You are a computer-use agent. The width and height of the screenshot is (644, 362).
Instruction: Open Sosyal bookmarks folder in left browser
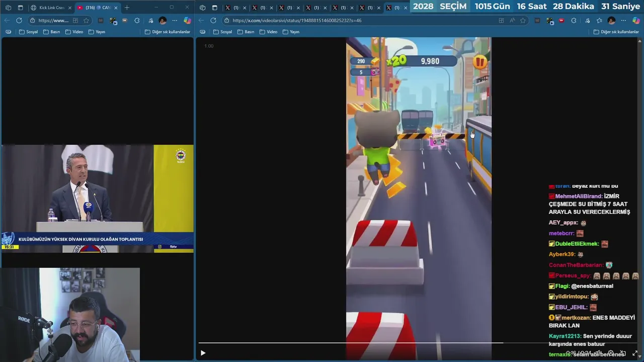28,32
